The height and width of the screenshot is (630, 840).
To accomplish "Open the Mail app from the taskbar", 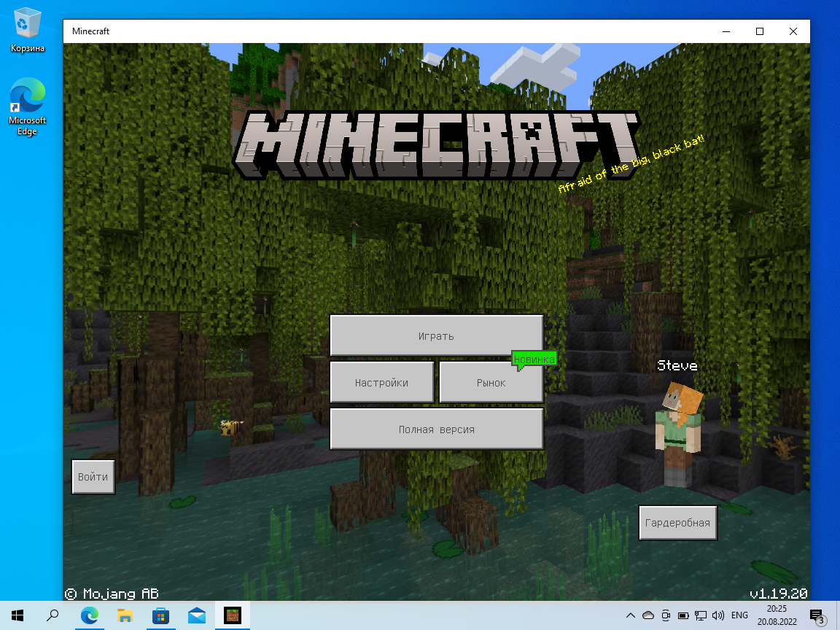I will (x=197, y=615).
